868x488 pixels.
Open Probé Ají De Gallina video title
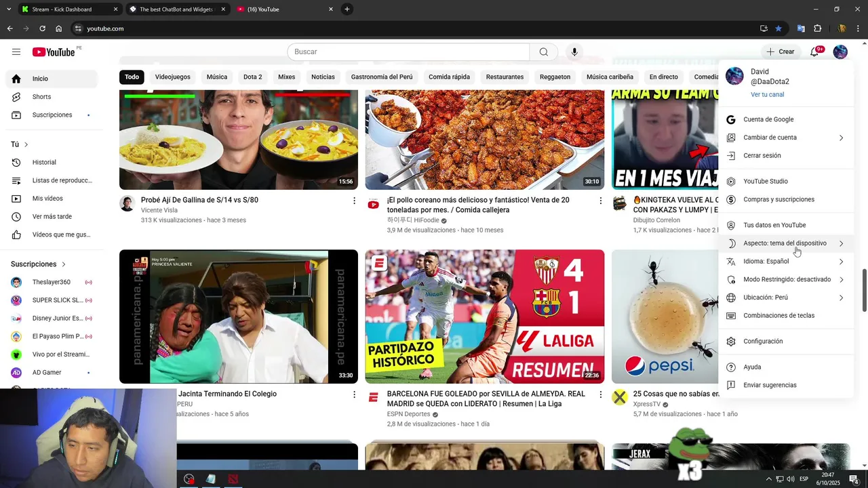pyautogui.click(x=199, y=200)
